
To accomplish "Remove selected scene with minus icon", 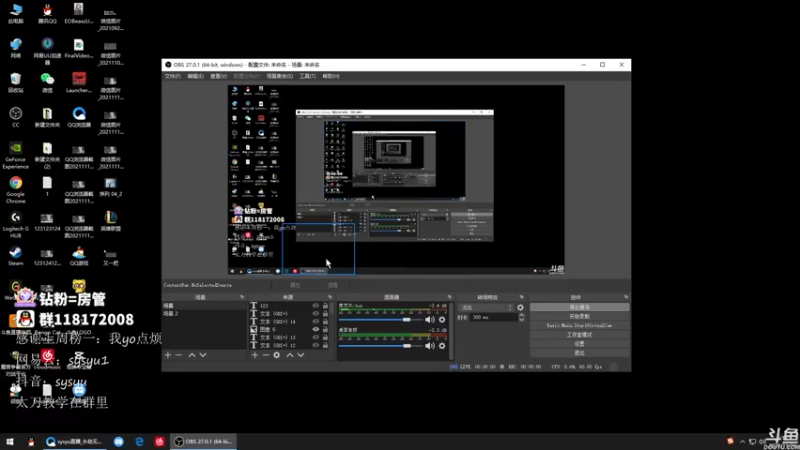I will [179, 355].
